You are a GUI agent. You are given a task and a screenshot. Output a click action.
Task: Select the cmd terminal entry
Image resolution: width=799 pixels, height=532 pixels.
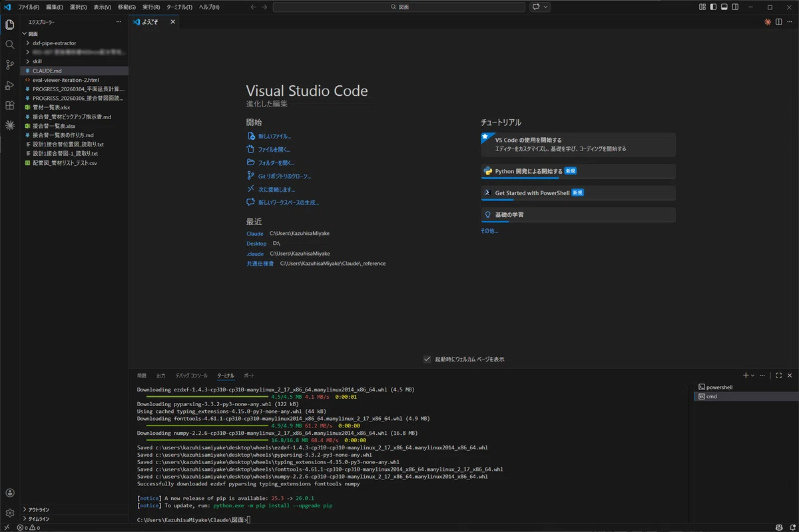coord(745,396)
